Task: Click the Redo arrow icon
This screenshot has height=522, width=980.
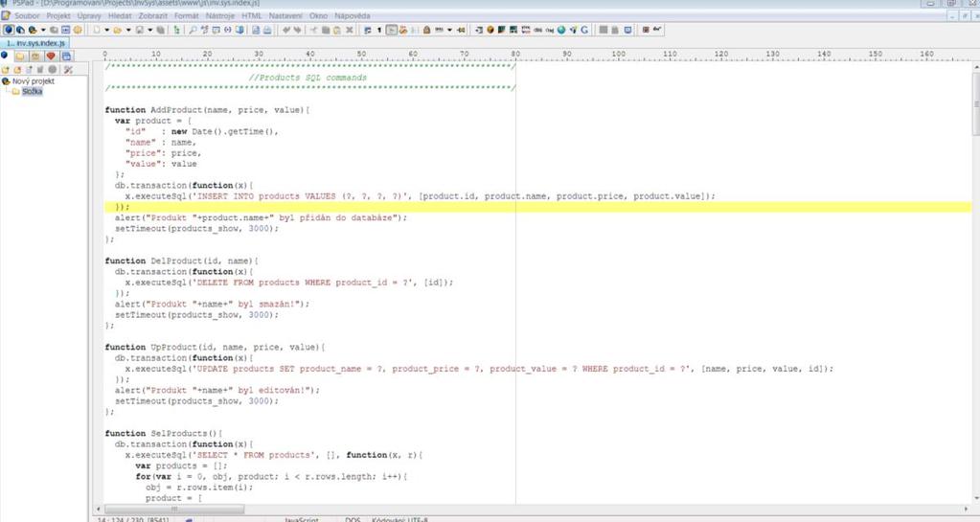Action: pos(298,30)
